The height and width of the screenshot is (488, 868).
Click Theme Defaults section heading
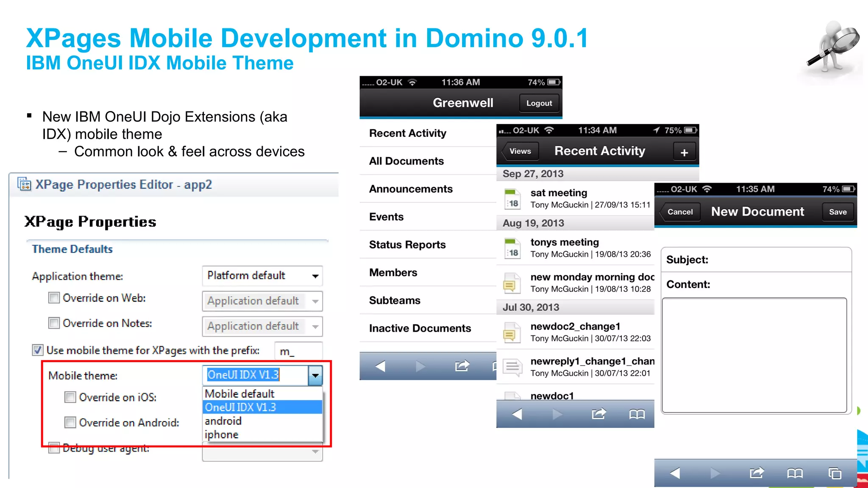pos(72,249)
